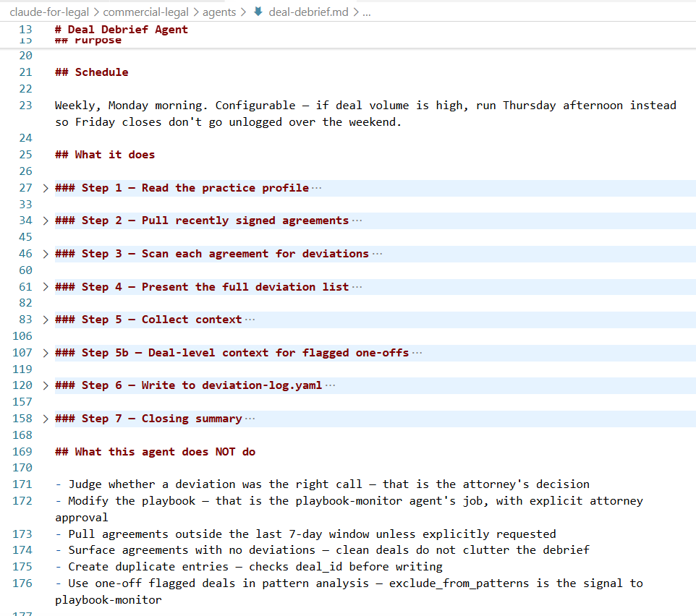The height and width of the screenshot is (616, 696).
Task: Click '## What this agent does NOT do' heading
Action: click(156, 452)
